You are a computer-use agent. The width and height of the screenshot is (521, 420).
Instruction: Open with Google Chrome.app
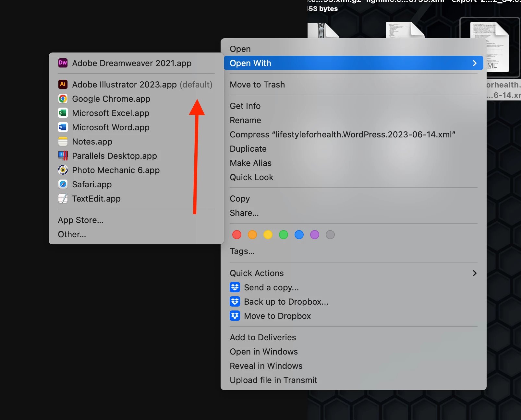[136, 99]
